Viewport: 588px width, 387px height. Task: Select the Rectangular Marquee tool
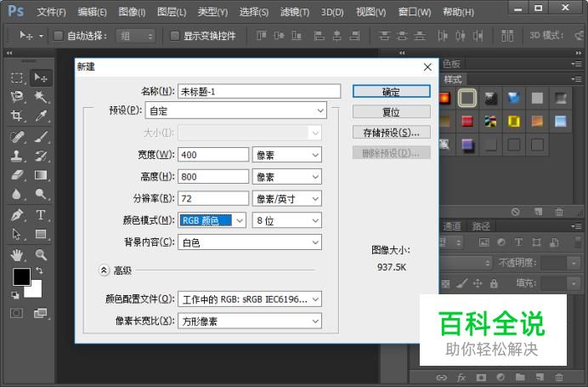click(17, 77)
